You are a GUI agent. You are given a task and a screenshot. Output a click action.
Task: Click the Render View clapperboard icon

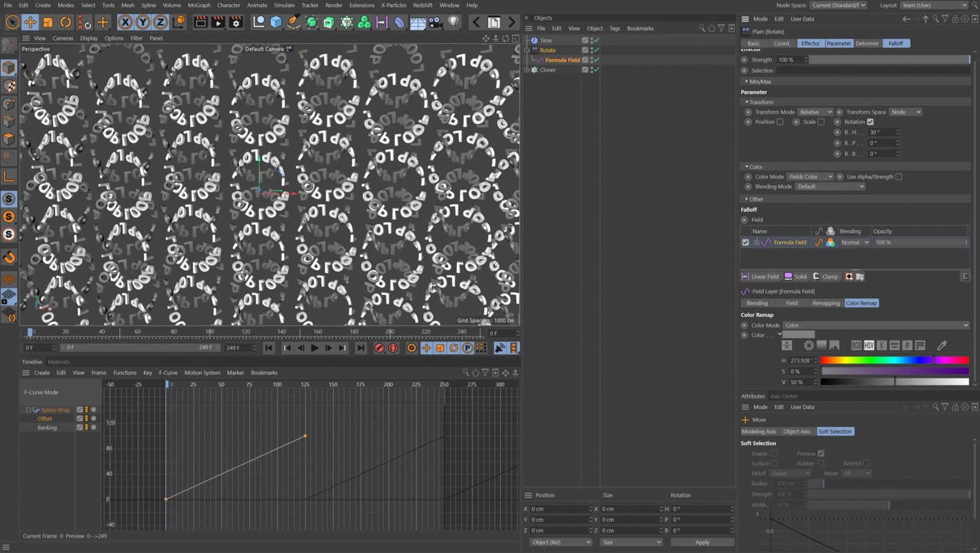point(200,23)
